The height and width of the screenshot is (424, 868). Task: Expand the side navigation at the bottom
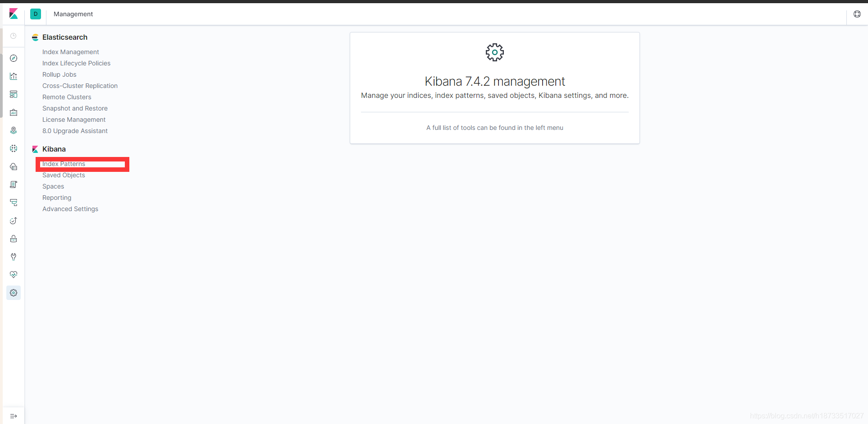click(14, 416)
